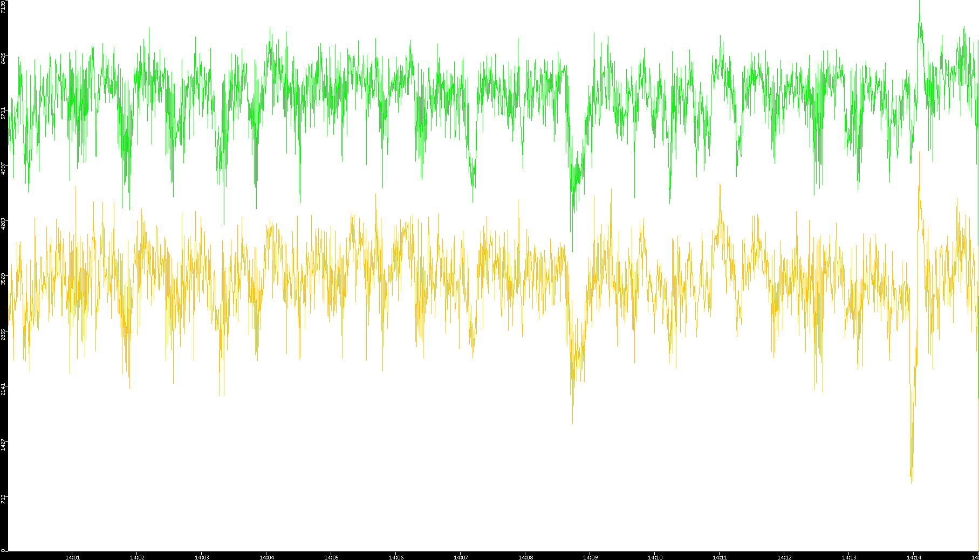Click the yellow series' lowest dip near 14:14

912,481
